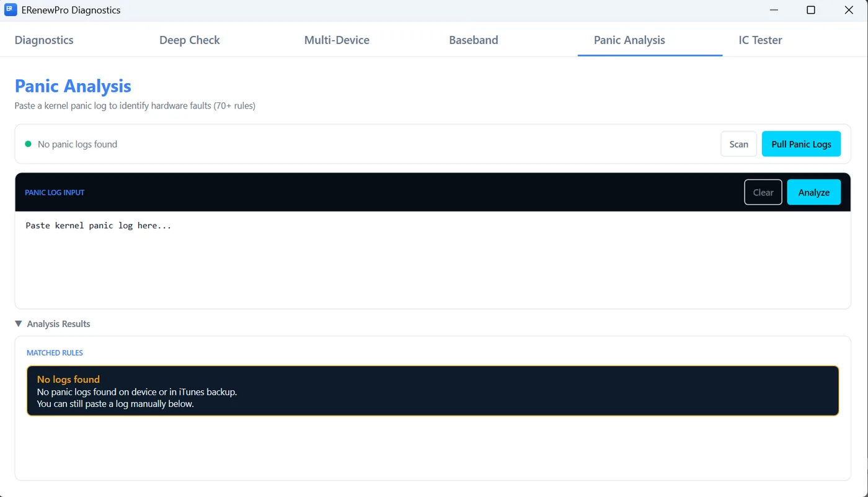This screenshot has width=868, height=497.
Task: Maximize the ERenewPro Diagnostics window
Action: (x=811, y=10)
